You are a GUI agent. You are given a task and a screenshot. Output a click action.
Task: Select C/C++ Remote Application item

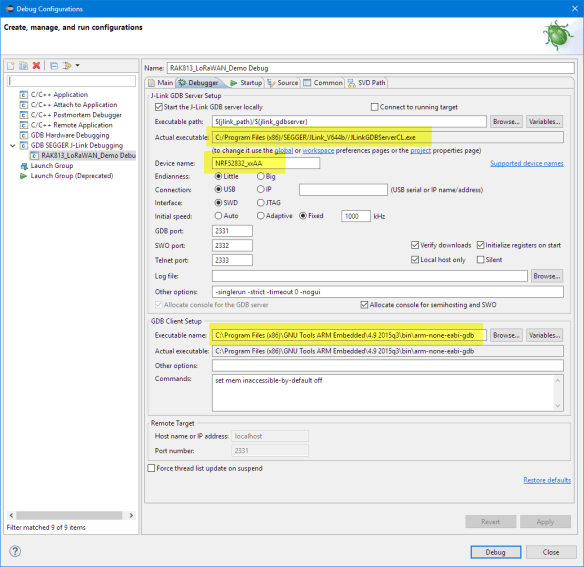click(x=72, y=125)
